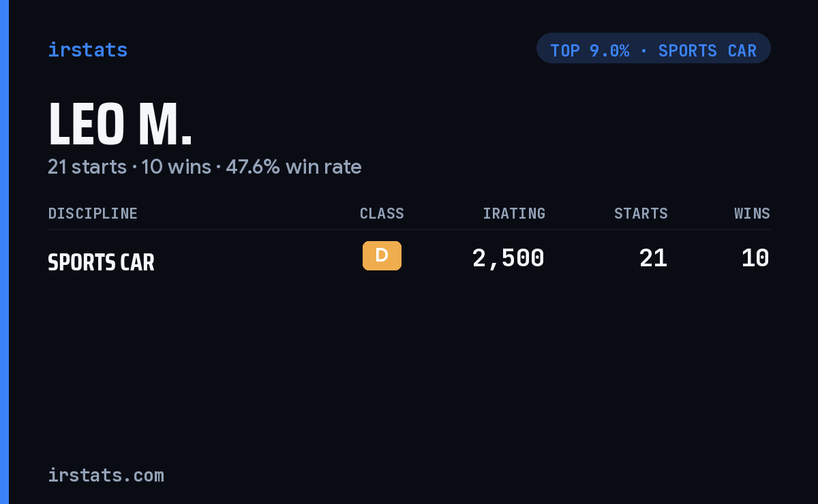Viewport: 818px width, 504px height.
Task: Select the SPORTS CAR discipline row
Action: click(x=409, y=259)
